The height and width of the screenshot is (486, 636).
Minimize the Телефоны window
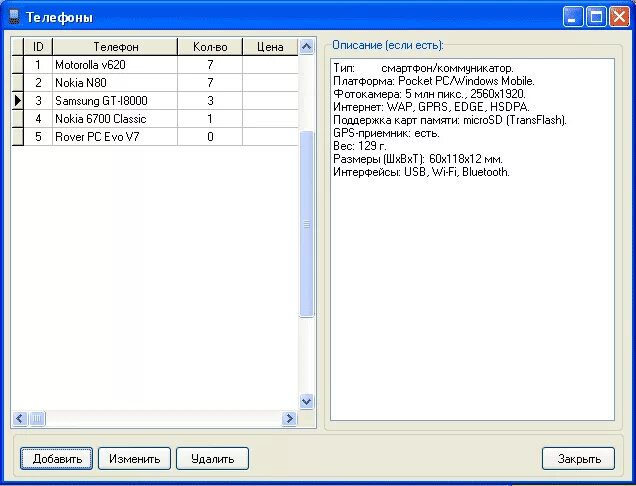(573, 17)
